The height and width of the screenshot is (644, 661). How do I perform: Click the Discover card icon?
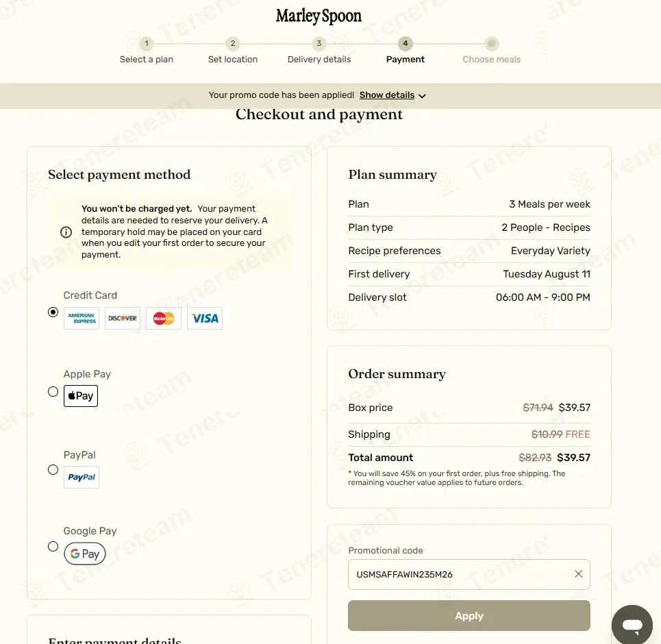pyautogui.click(x=122, y=318)
